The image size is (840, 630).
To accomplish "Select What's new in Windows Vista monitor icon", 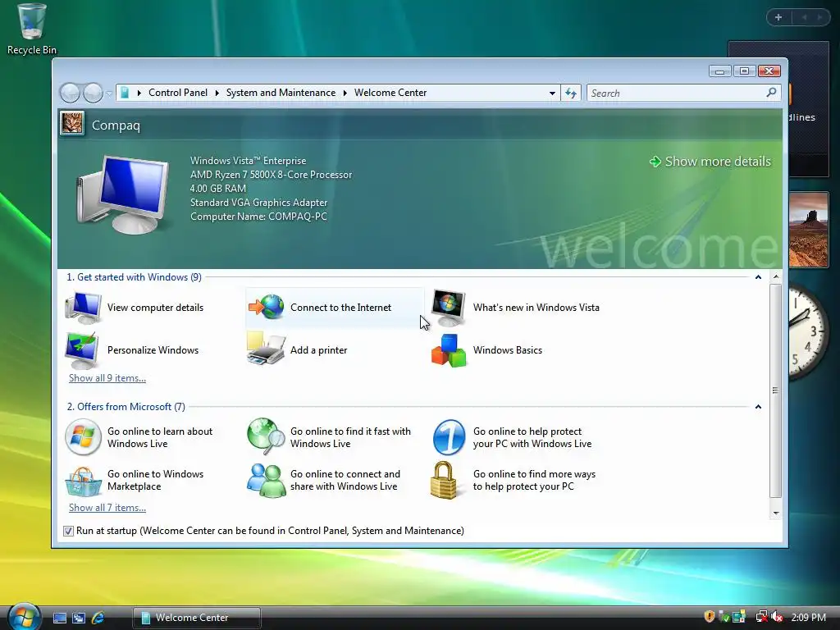I will coord(449,308).
